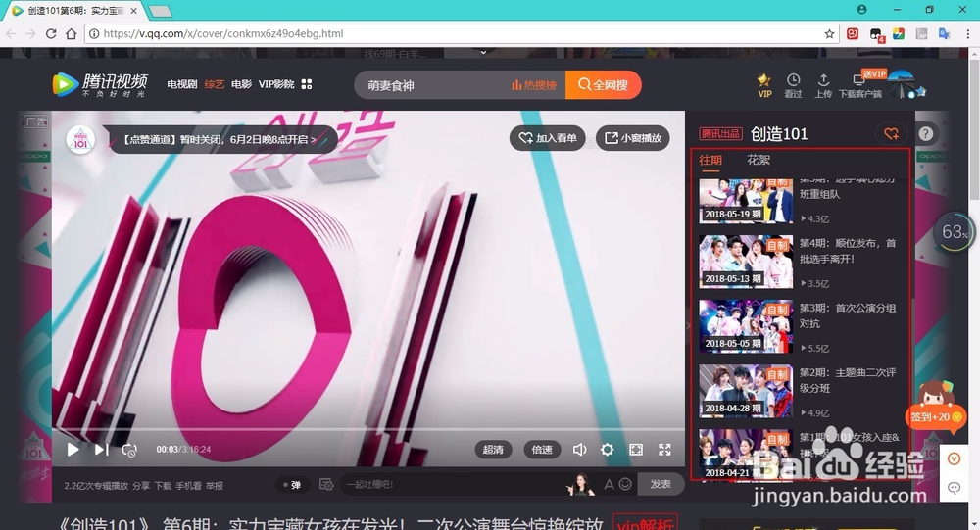The width and height of the screenshot is (980, 530).
Task: Open the emoji smiley picker
Action: point(625,484)
